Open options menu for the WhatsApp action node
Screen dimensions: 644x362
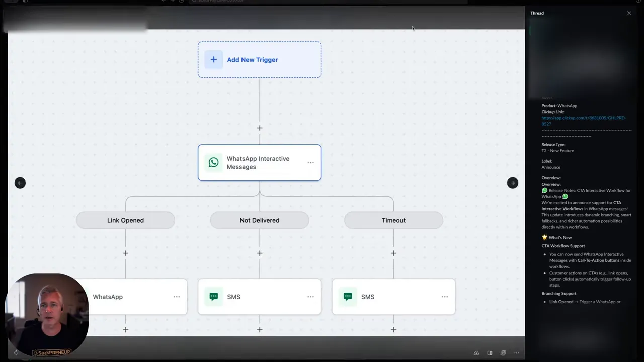pos(177,297)
